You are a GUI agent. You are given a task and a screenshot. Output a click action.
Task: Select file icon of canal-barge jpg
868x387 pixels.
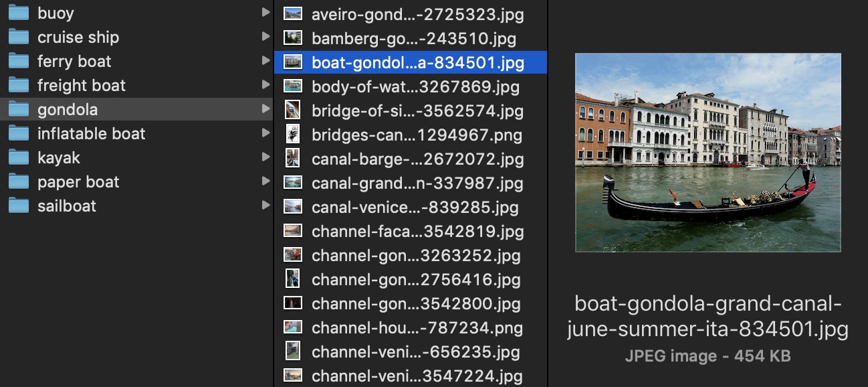pos(292,159)
